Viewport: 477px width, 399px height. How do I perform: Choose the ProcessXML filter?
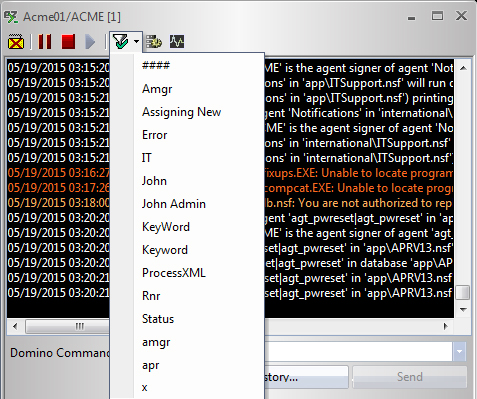(x=174, y=273)
